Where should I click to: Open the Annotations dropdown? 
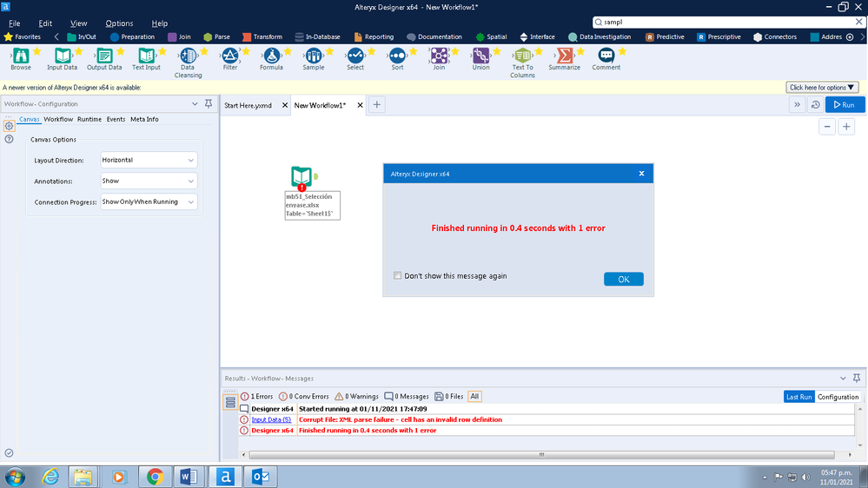click(149, 181)
